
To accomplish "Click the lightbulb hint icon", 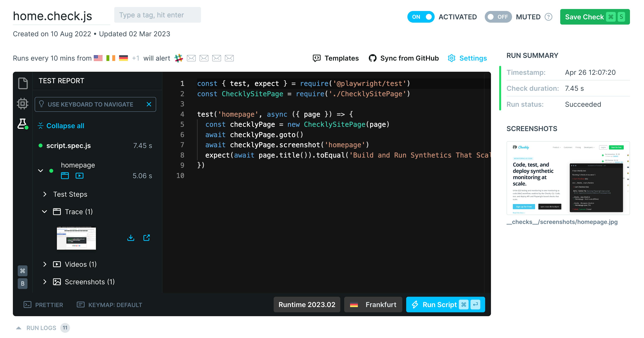I will tap(41, 104).
